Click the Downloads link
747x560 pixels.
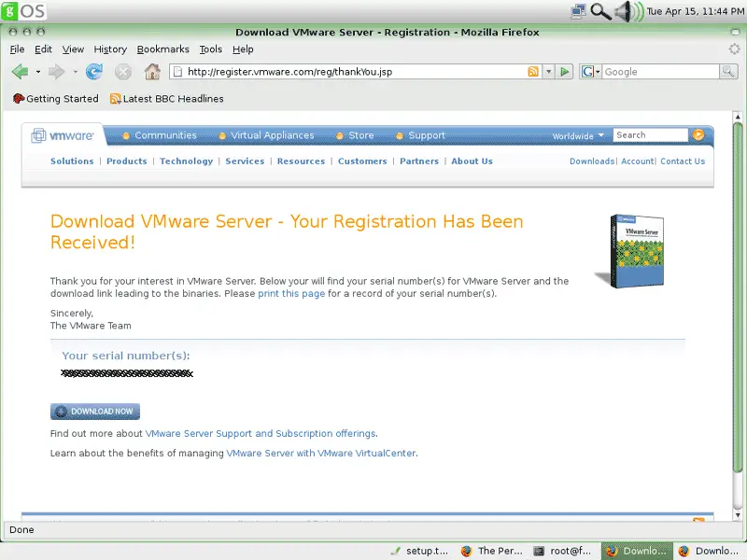(x=592, y=161)
